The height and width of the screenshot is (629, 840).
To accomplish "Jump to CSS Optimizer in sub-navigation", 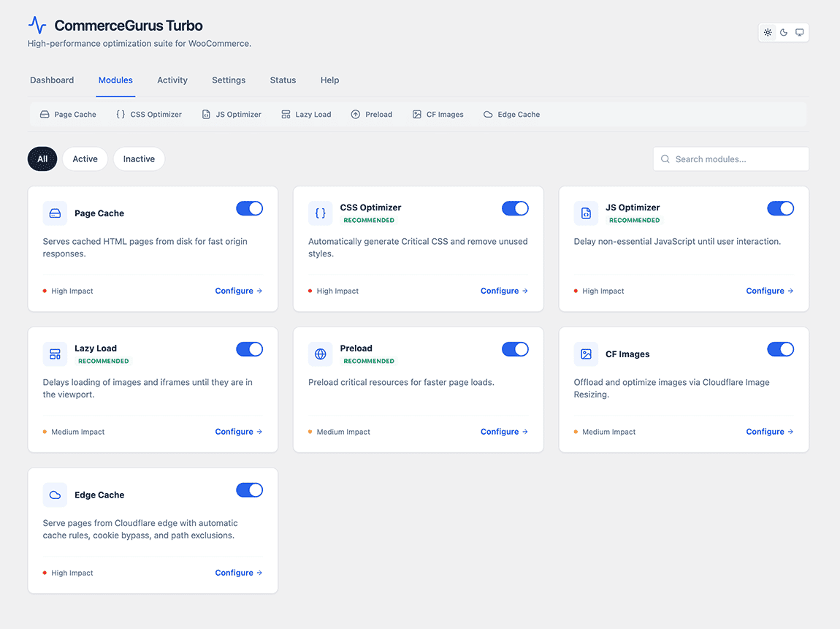I will point(149,115).
